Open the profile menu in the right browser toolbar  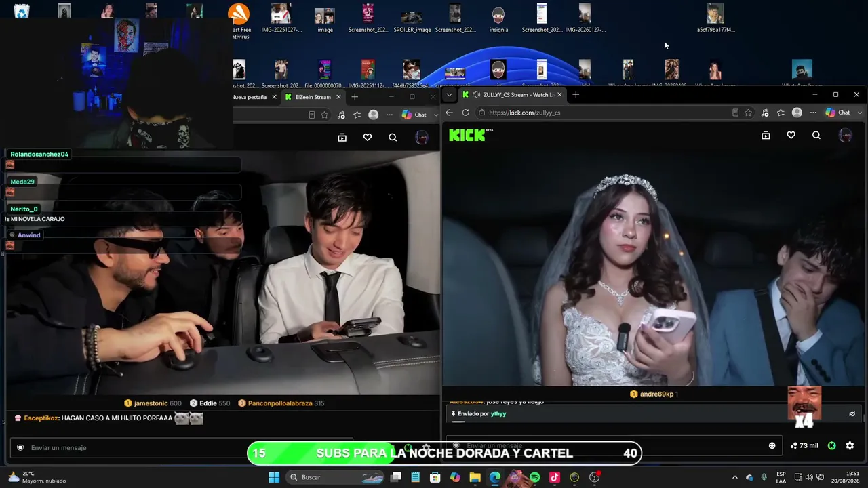(x=797, y=113)
